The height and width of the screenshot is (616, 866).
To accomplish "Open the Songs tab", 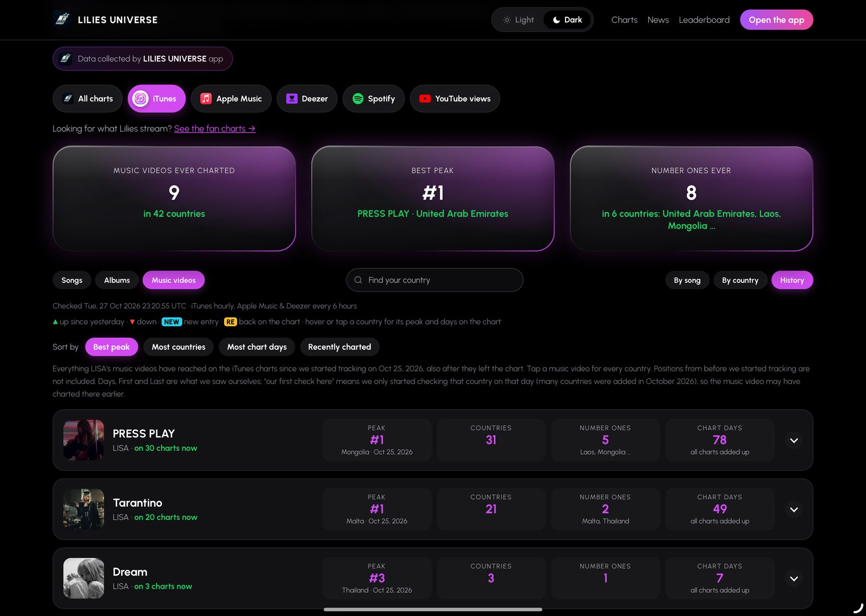I will pos(72,280).
